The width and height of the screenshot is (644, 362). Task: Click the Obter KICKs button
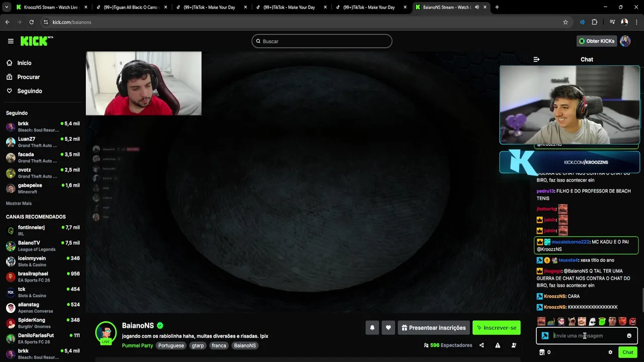[596, 41]
